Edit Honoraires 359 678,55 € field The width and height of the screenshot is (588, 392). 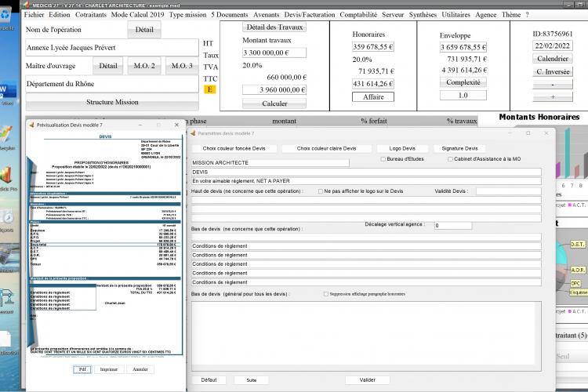(x=373, y=47)
